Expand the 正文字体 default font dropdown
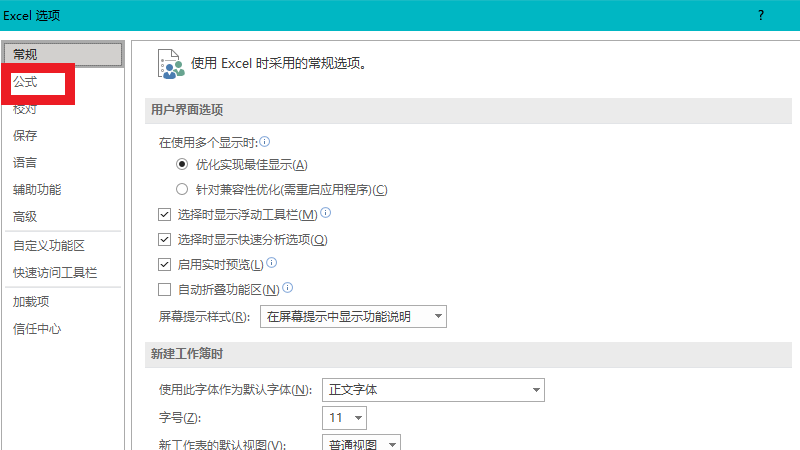The height and width of the screenshot is (450, 800). (432, 389)
